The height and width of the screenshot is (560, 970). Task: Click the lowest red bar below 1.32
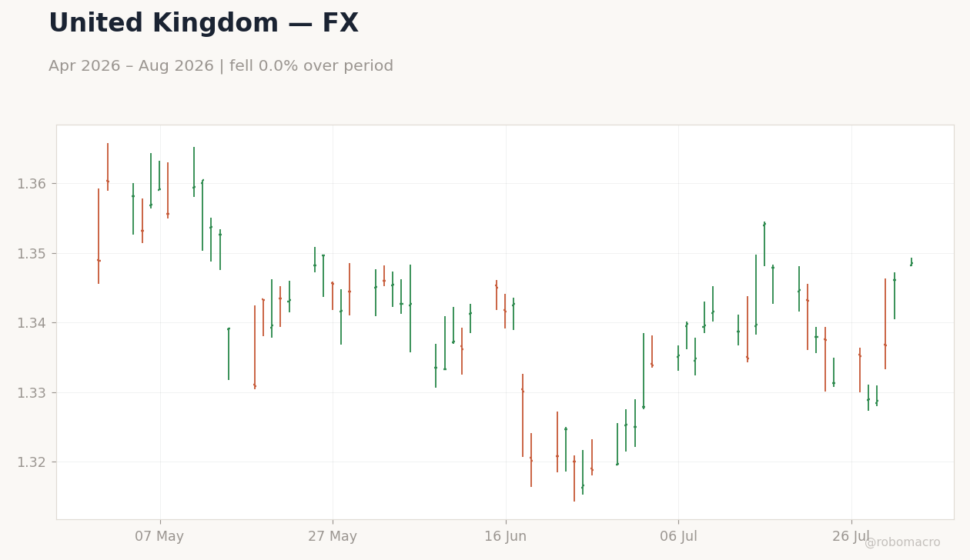[x=574, y=478]
